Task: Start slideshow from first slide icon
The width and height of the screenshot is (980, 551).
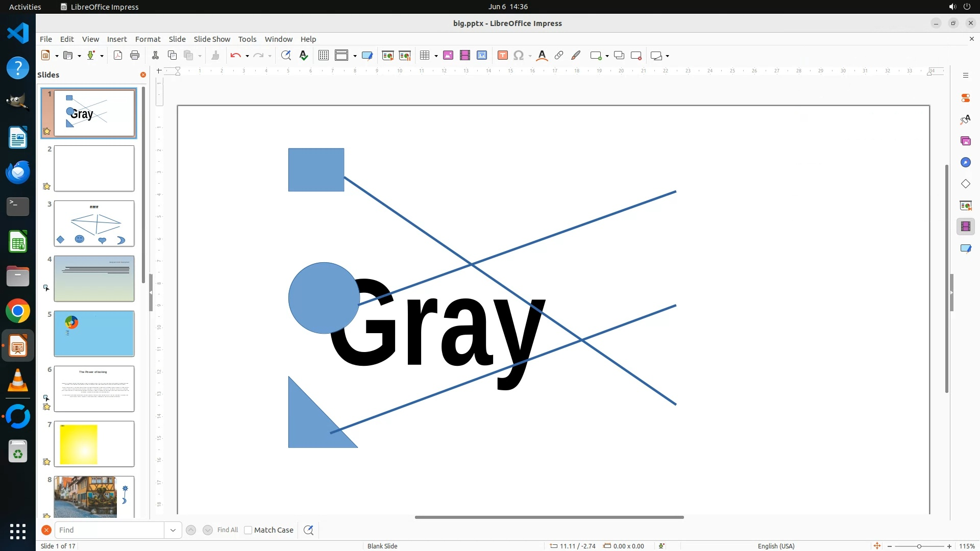Action: tap(388, 56)
